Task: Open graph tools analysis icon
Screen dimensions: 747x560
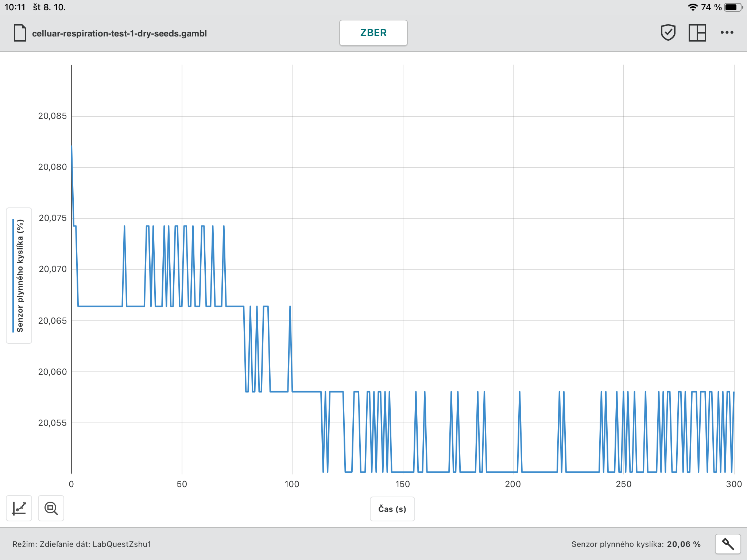Action: pyautogui.click(x=19, y=508)
